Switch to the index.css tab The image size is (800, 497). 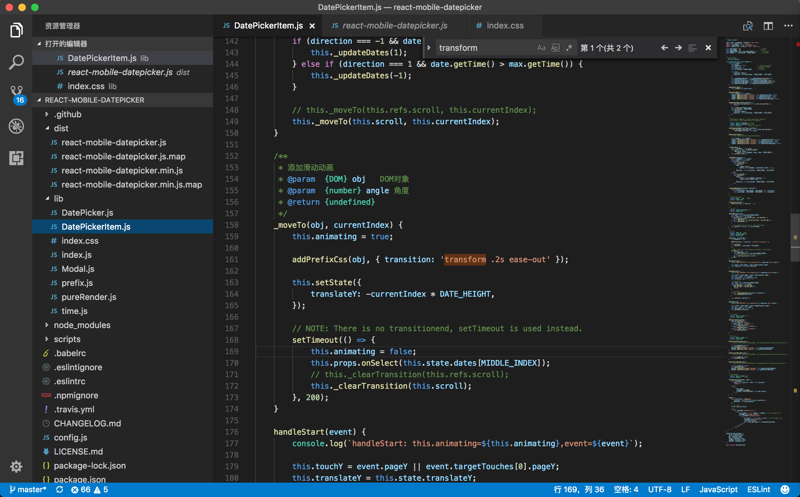pos(504,26)
